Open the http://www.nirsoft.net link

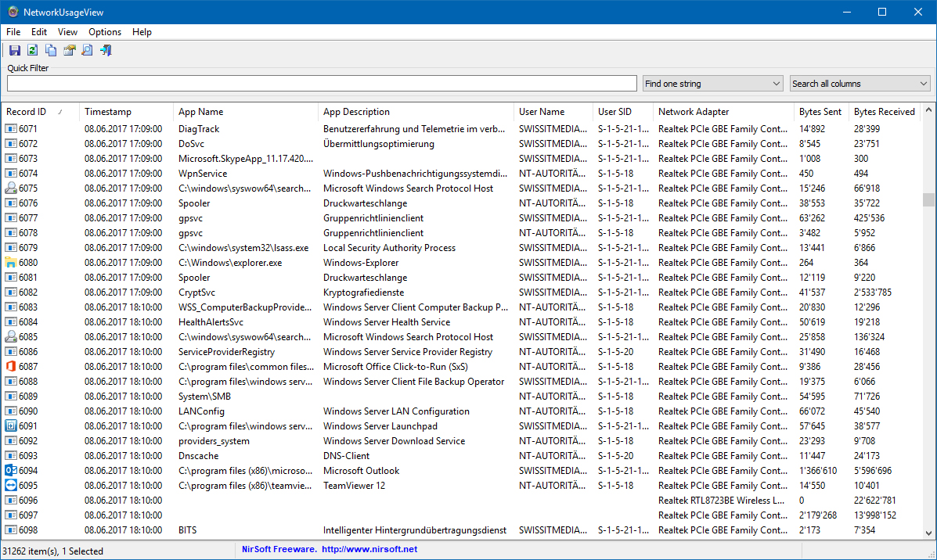click(x=369, y=549)
